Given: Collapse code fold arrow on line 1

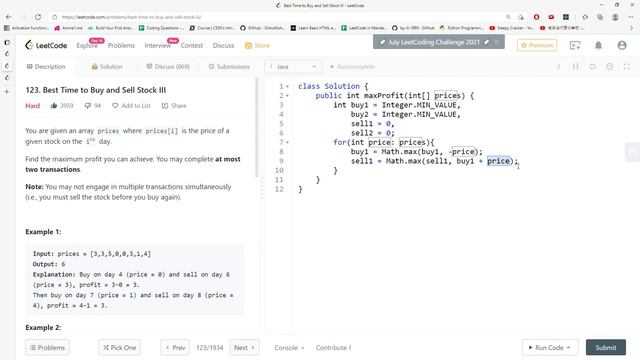Looking at the screenshot, I should [x=287, y=87].
